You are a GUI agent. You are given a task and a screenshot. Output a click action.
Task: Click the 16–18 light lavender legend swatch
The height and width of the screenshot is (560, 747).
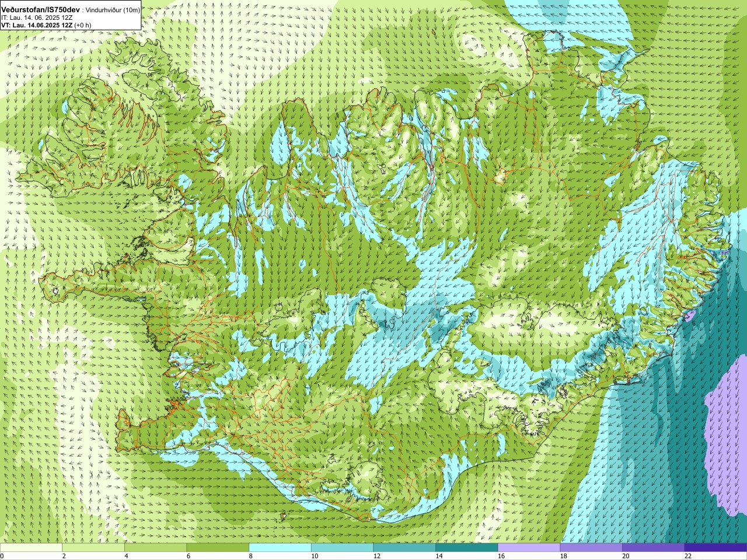[529, 548]
